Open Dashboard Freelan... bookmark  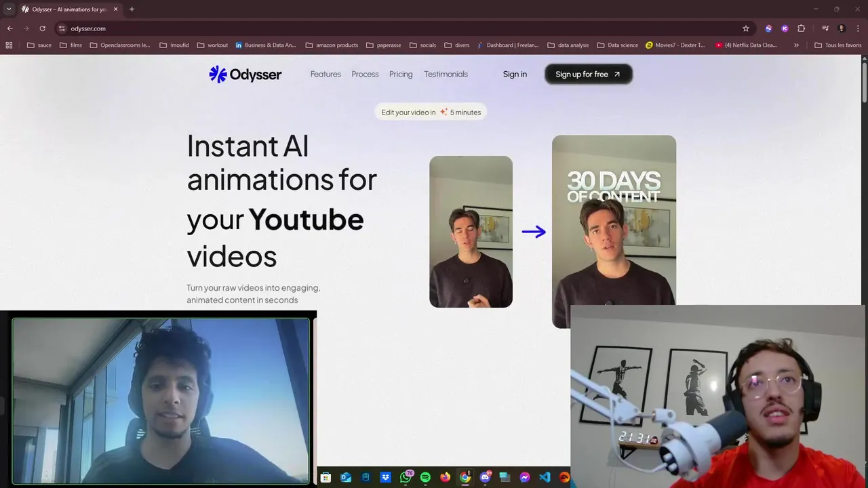click(507, 45)
